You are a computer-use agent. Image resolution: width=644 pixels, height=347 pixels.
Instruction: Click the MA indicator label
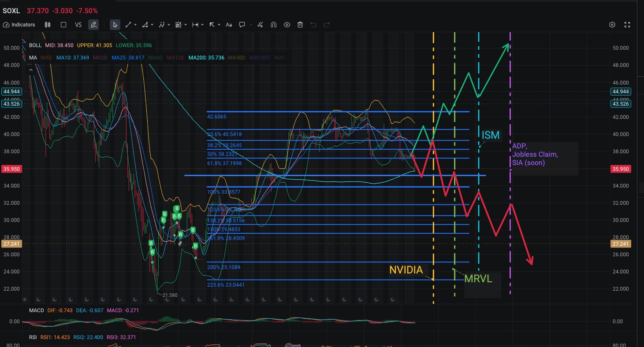[33, 58]
